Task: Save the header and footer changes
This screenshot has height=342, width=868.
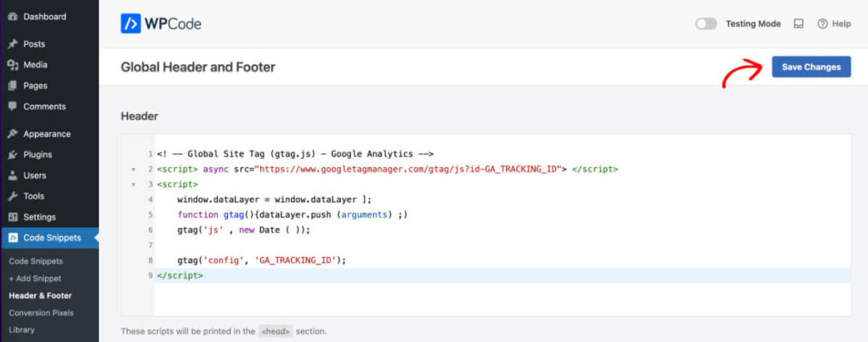Action: (x=811, y=67)
